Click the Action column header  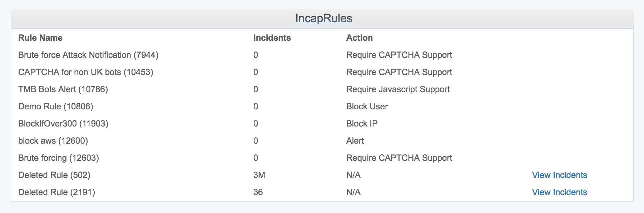(x=360, y=38)
